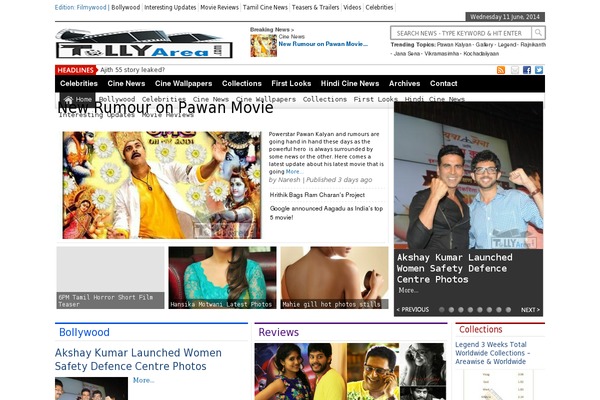Click the email subscribe envelope icon
This screenshot has width=600, height=400.
pos(515,70)
